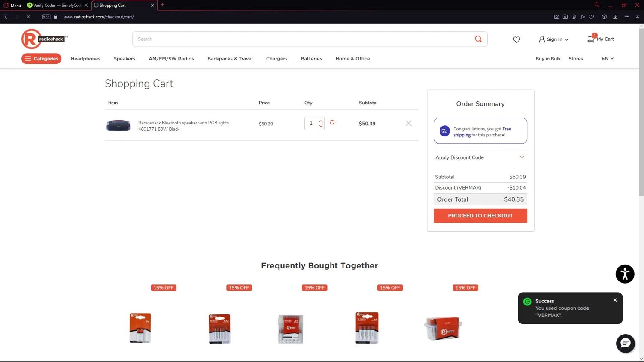This screenshot has width=644, height=362.
Task: Go back with browser back arrow
Action: point(6,17)
